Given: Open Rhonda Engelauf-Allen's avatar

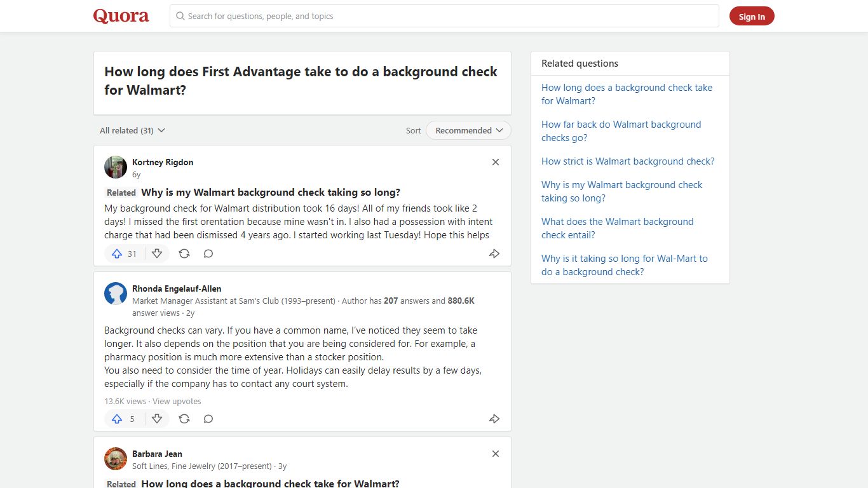Looking at the screenshot, I should pyautogui.click(x=116, y=294).
